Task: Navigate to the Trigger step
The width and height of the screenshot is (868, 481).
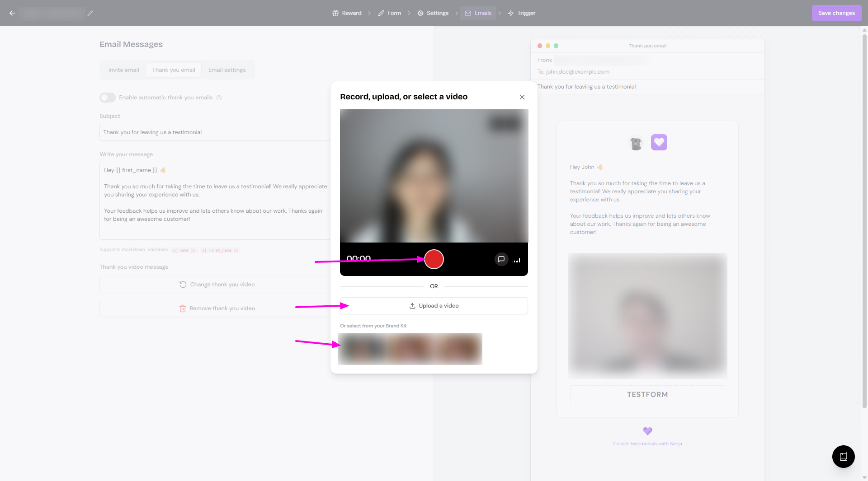Action: coord(522,13)
